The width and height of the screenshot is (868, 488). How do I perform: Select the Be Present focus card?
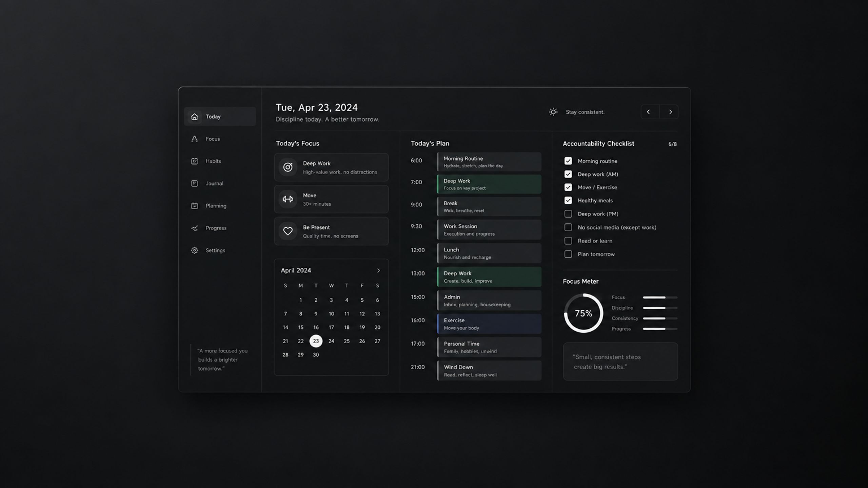tap(331, 231)
